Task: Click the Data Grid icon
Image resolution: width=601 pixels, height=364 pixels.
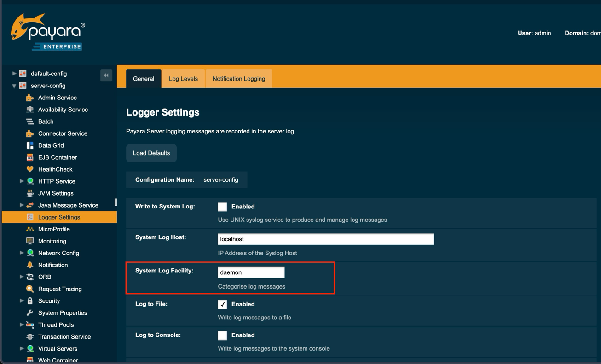Action: (x=30, y=145)
